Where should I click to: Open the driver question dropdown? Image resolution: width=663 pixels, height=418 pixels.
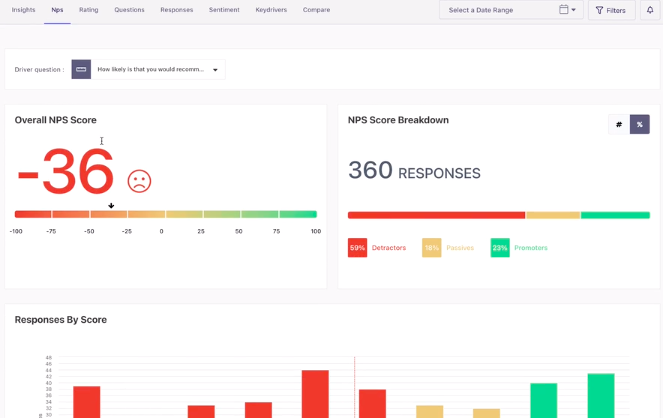click(148, 69)
